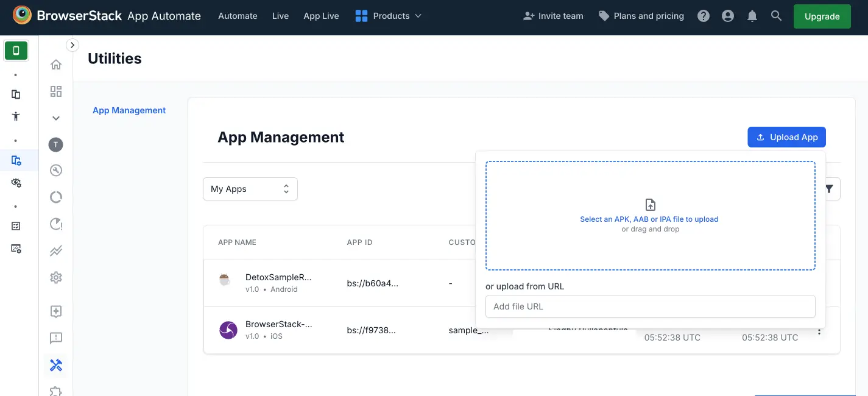Open the Integrations puzzle icon in sidebar

pos(55,392)
